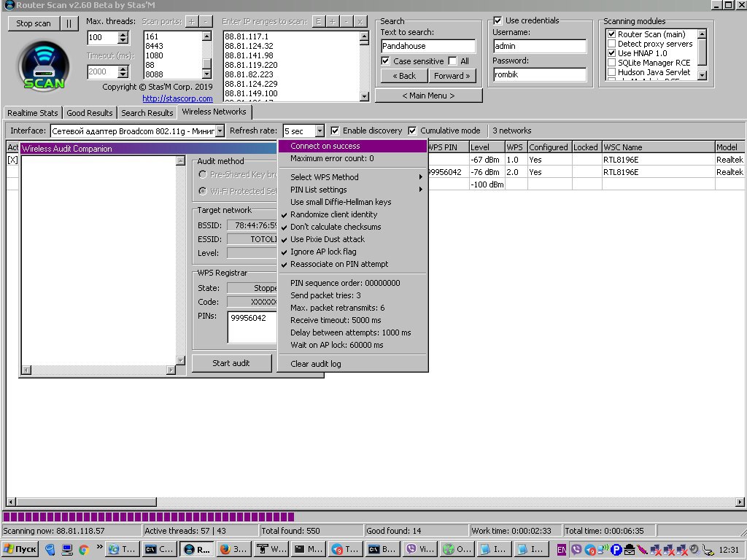Toggle Use Pixie Dust attack option

pos(352,239)
